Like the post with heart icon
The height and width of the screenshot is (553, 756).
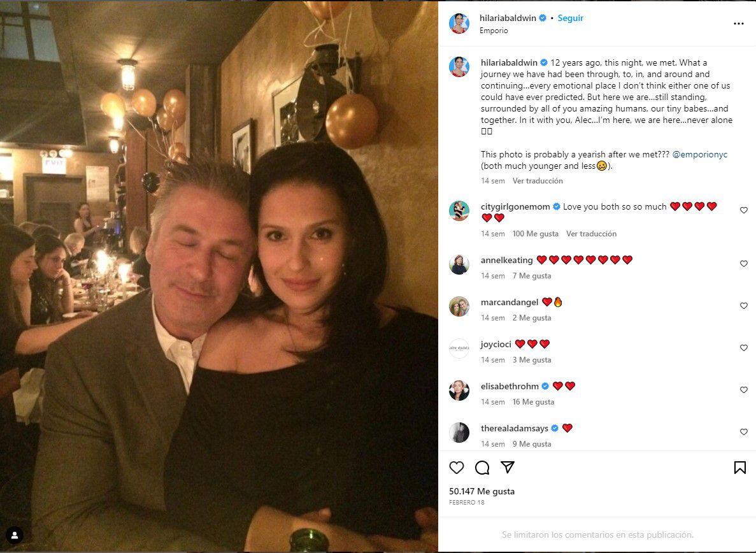coord(456,467)
